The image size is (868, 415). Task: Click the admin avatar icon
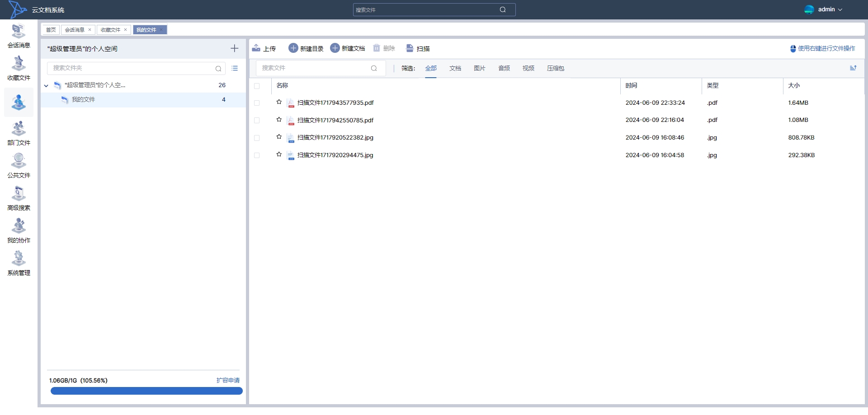809,9
